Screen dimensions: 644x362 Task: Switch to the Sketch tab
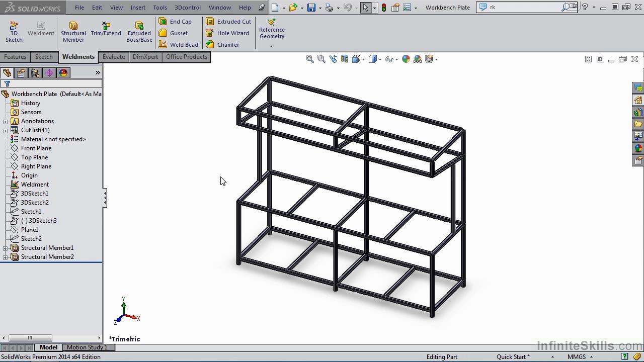tap(44, 57)
